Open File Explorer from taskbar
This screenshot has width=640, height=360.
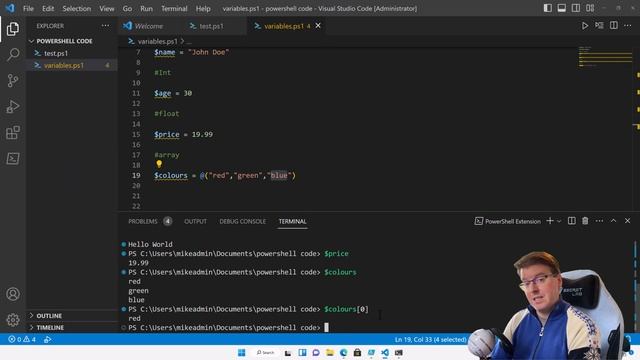330,353
